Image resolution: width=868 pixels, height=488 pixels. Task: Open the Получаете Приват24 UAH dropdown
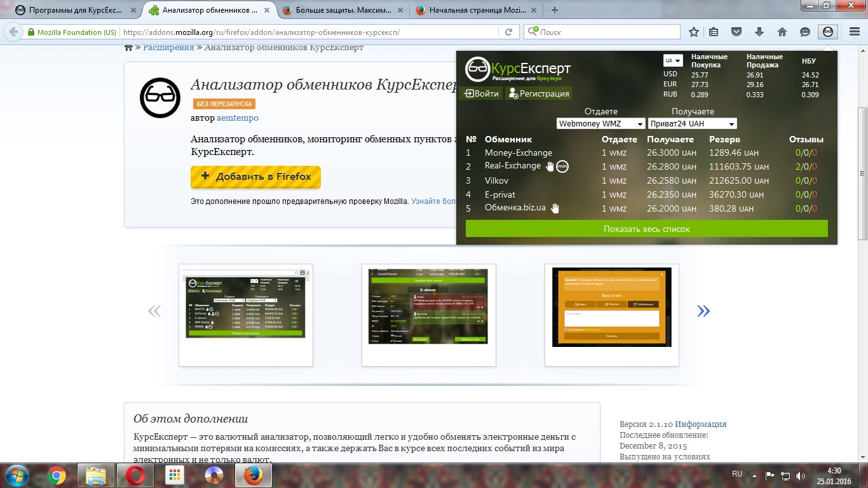[x=692, y=124]
